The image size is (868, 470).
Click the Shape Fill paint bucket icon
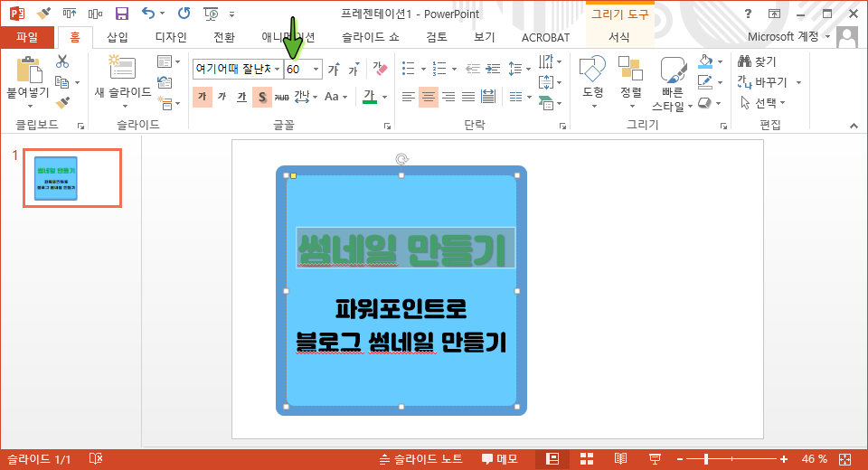pos(705,61)
